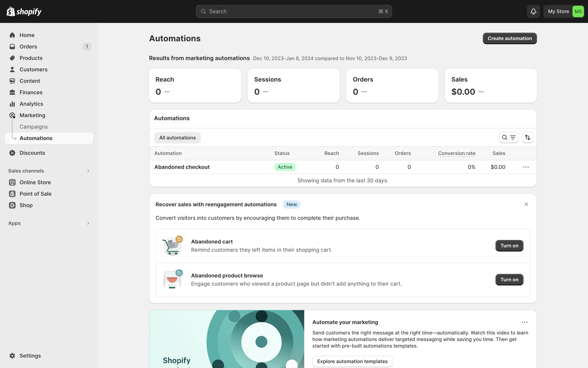Viewport: 588px width, 368px height.
Task: Expand the Sales channels chevron
Action: [x=88, y=171]
